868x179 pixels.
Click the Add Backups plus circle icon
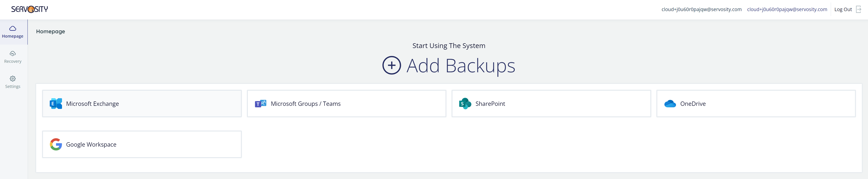pos(392,65)
